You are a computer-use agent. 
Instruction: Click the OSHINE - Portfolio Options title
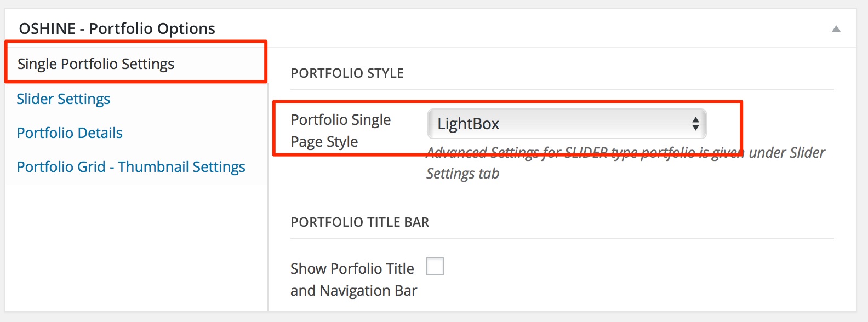pos(117,28)
